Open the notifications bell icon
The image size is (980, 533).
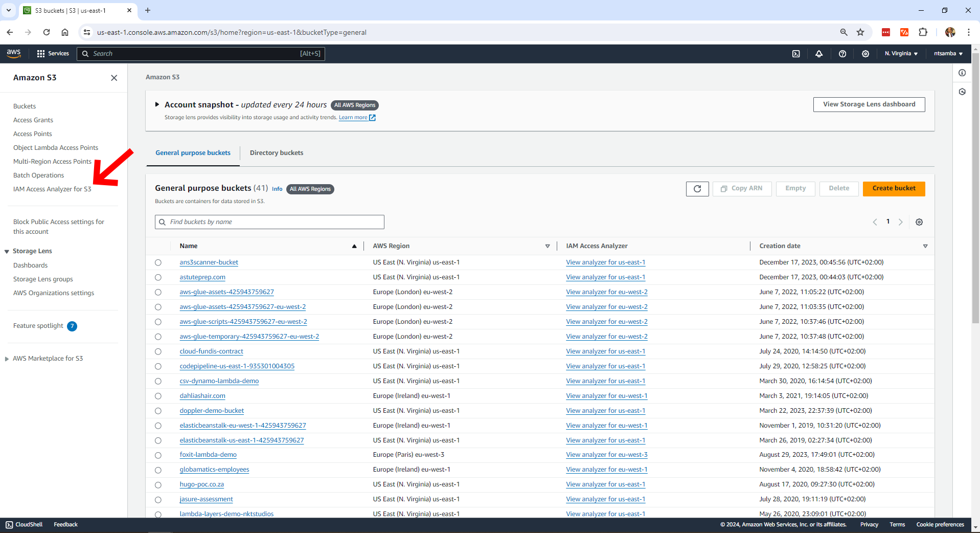click(819, 54)
